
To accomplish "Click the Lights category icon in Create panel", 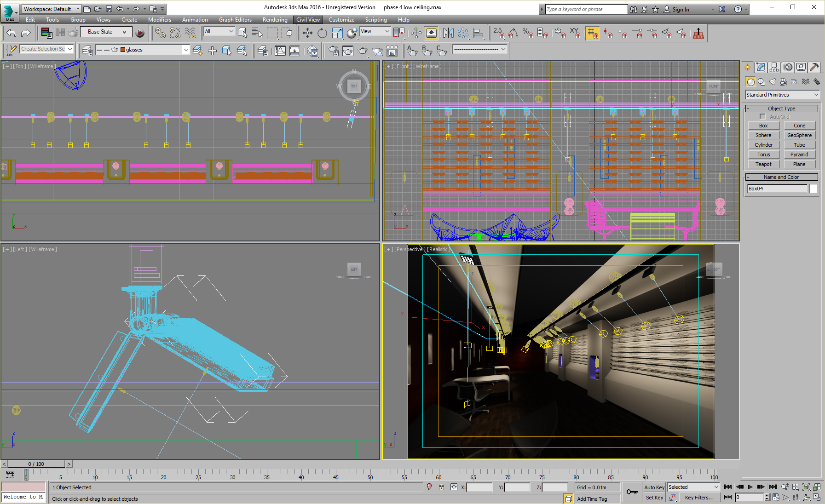I will (773, 82).
